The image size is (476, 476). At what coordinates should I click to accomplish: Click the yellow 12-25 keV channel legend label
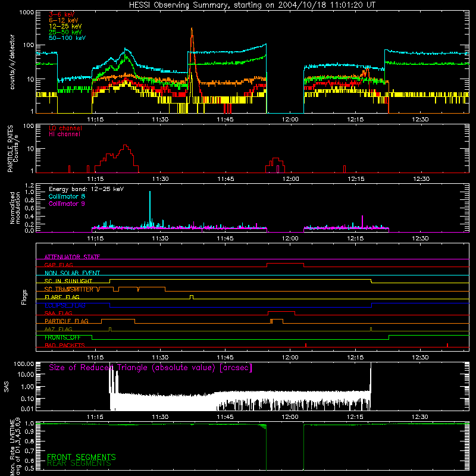[65, 26]
